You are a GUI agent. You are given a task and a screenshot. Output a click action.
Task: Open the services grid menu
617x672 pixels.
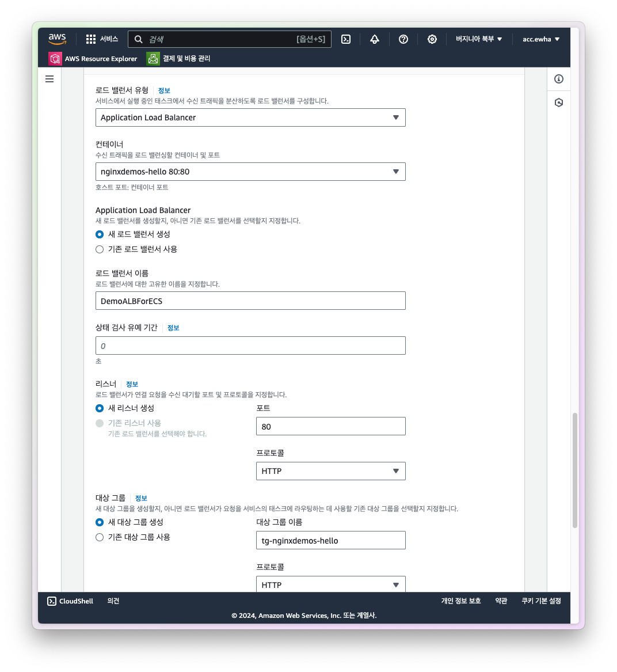pos(91,39)
